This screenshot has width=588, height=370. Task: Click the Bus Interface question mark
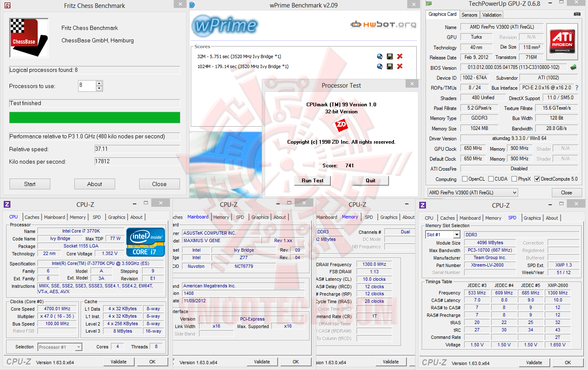(x=577, y=88)
